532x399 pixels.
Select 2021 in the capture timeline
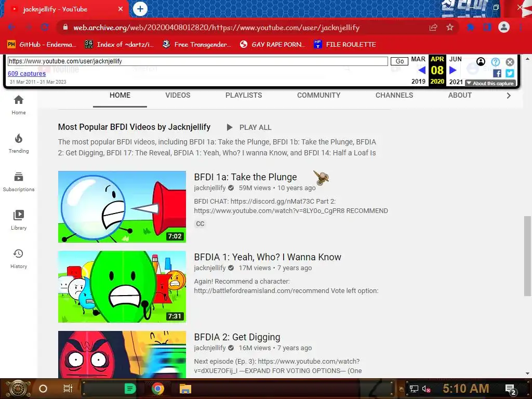tap(456, 82)
